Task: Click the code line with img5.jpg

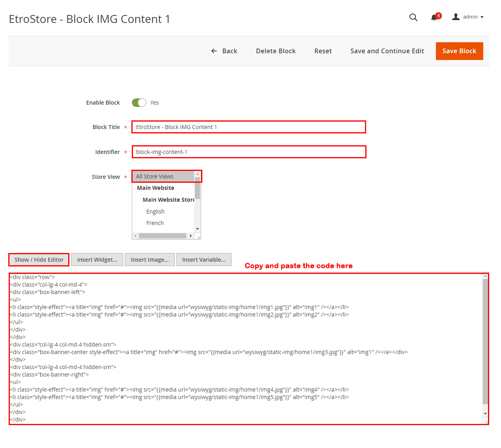Action: (x=179, y=397)
